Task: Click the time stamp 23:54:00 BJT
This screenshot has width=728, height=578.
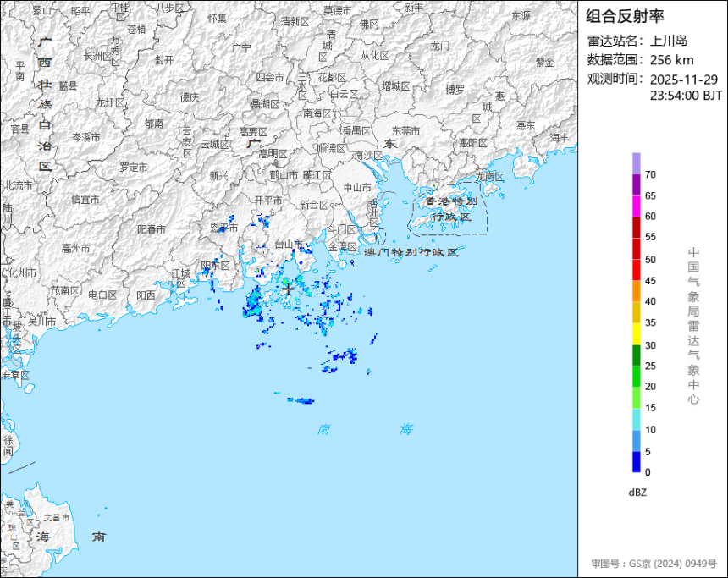Action: click(x=686, y=96)
